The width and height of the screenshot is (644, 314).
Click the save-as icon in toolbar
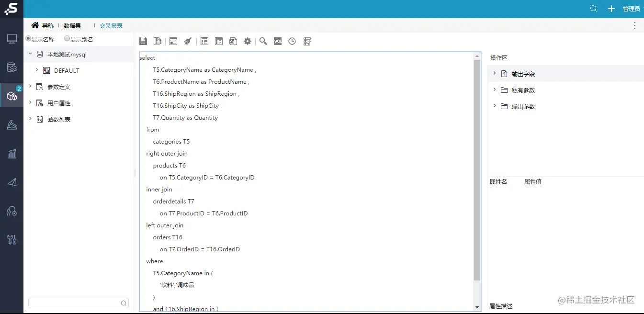pos(157,41)
